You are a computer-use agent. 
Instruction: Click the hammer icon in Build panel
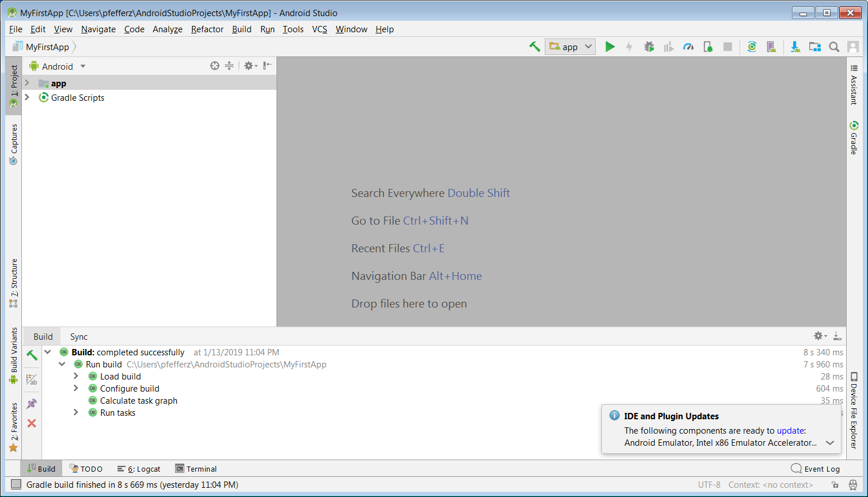32,355
